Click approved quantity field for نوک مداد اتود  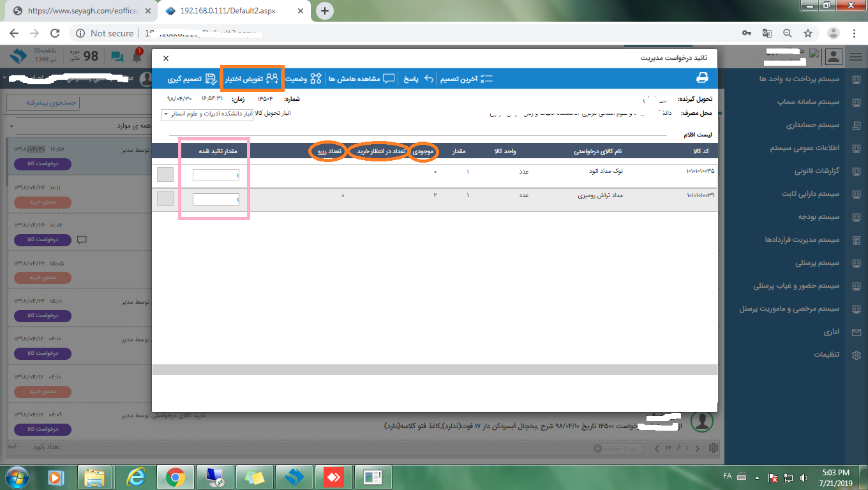click(x=216, y=175)
